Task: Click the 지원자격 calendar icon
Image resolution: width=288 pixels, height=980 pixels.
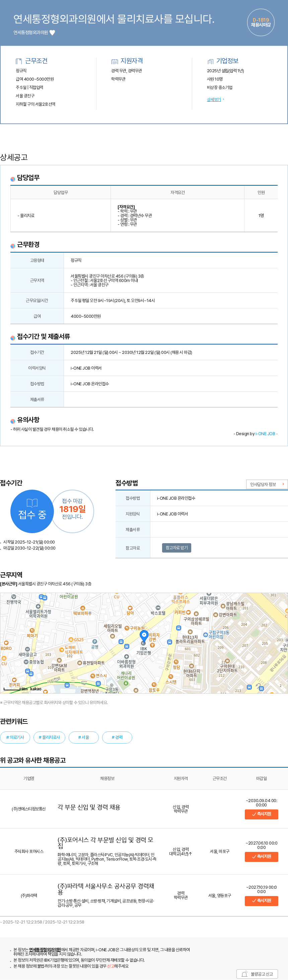Action: 115,61
